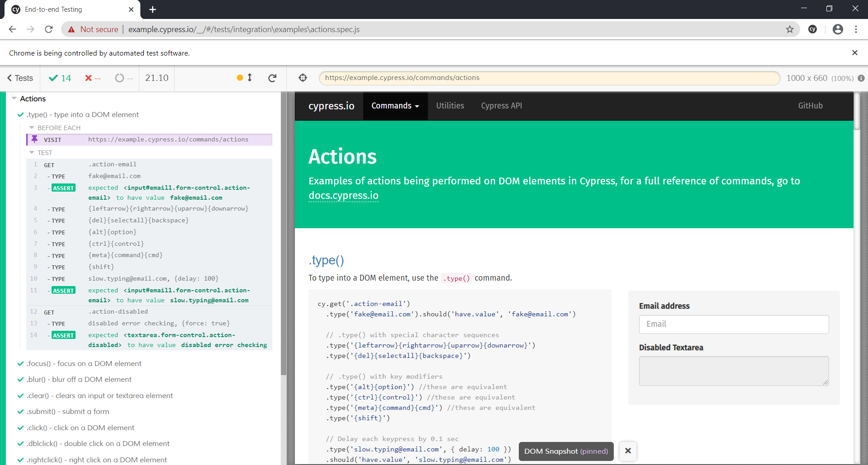Unpin the VISIT command pin icon
868x465 pixels.
(x=34, y=139)
